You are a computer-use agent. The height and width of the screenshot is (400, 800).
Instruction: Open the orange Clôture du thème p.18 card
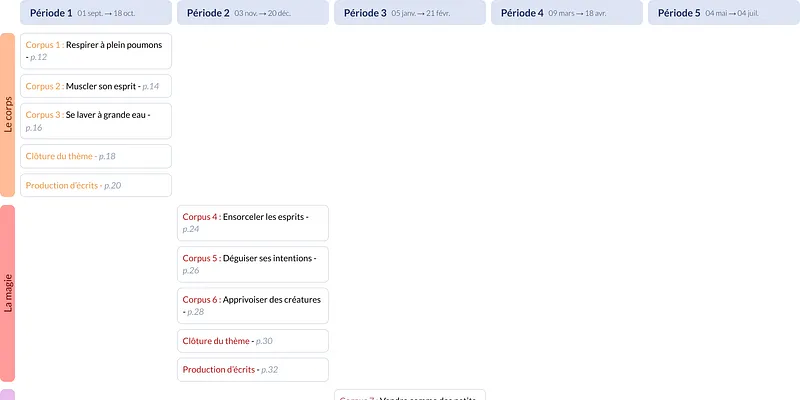[96, 156]
